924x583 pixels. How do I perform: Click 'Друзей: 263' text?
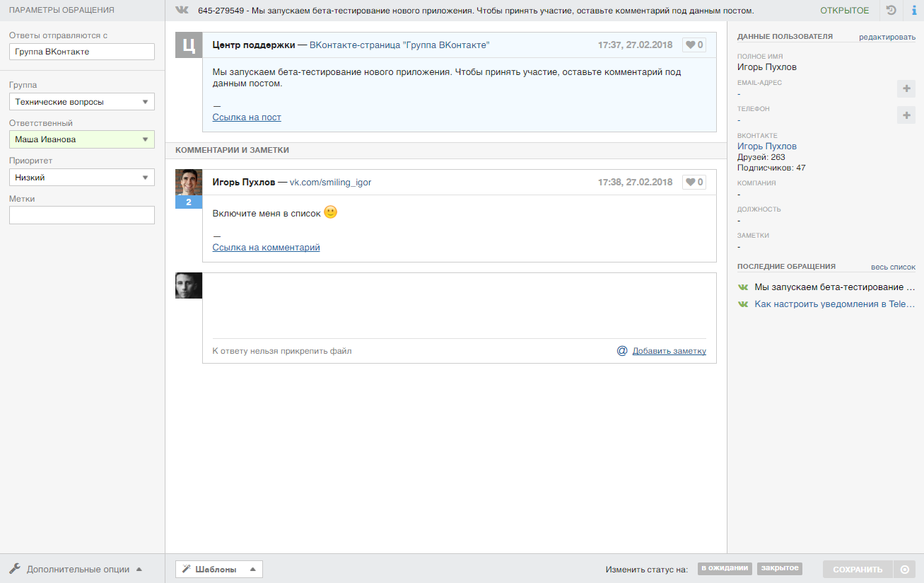coord(761,157)
